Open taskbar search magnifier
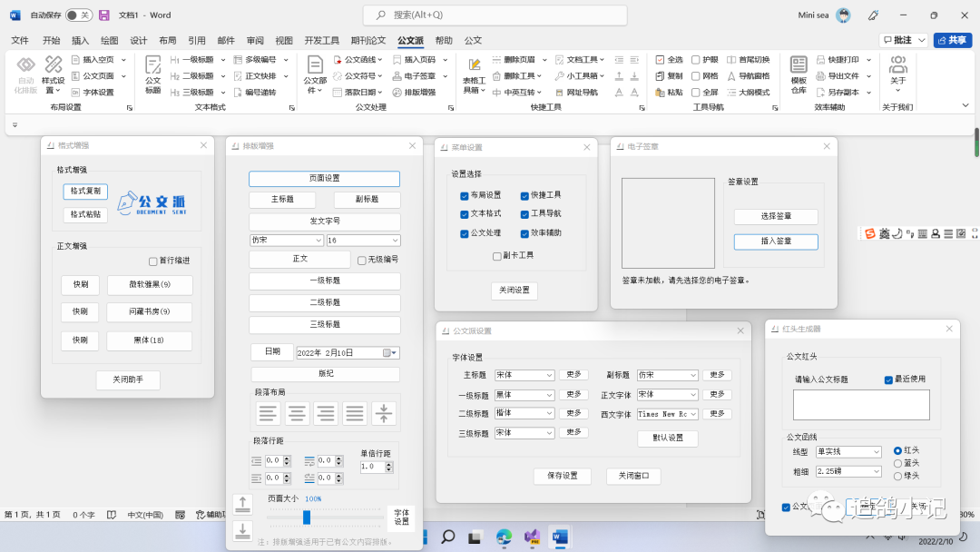The width and height of the screenshot is (980, 552). [447, 537]
